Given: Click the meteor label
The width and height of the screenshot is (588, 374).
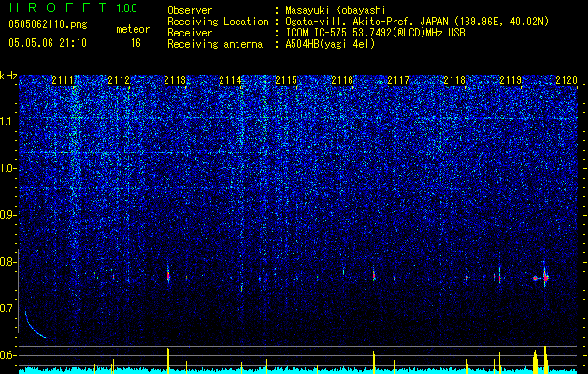Looking at the screenshot, I should tap(133, 29).
